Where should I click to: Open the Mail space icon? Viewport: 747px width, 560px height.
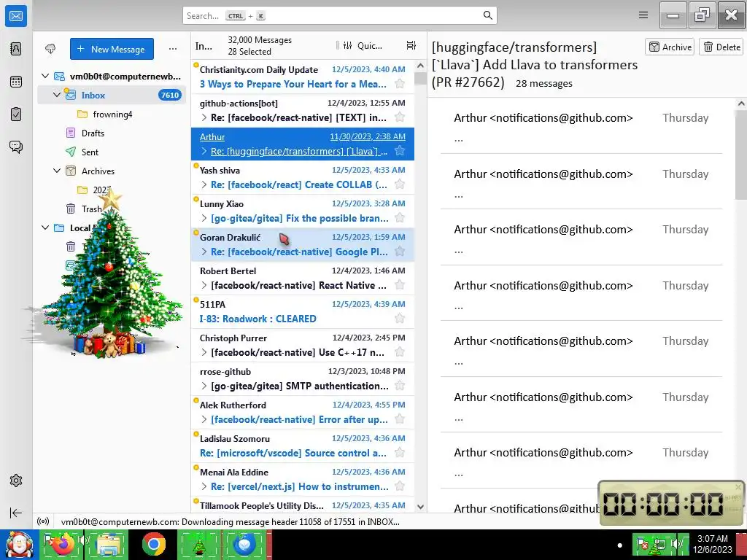coord(16,16)
